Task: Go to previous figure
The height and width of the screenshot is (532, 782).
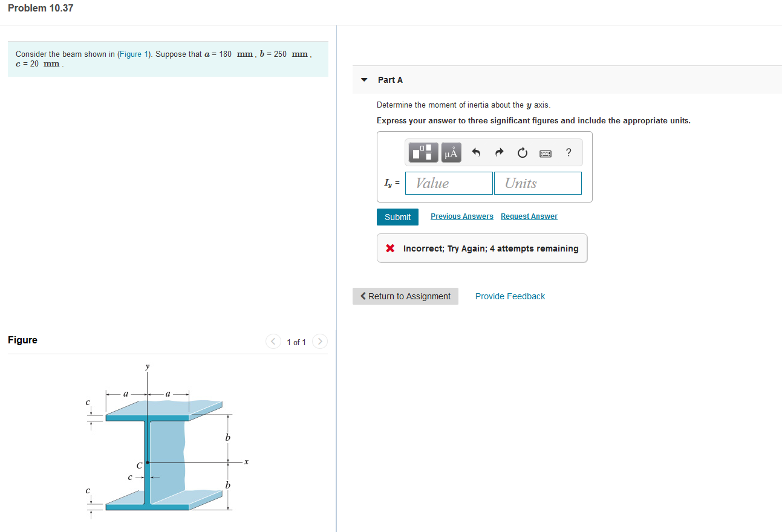Action: coord(273,342)
